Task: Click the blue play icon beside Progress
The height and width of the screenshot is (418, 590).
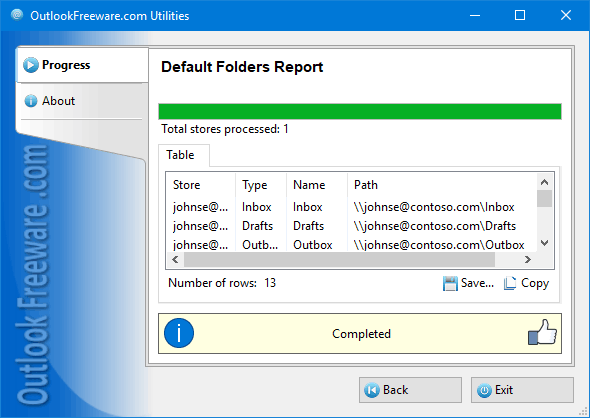Action: tap(30, 65)
